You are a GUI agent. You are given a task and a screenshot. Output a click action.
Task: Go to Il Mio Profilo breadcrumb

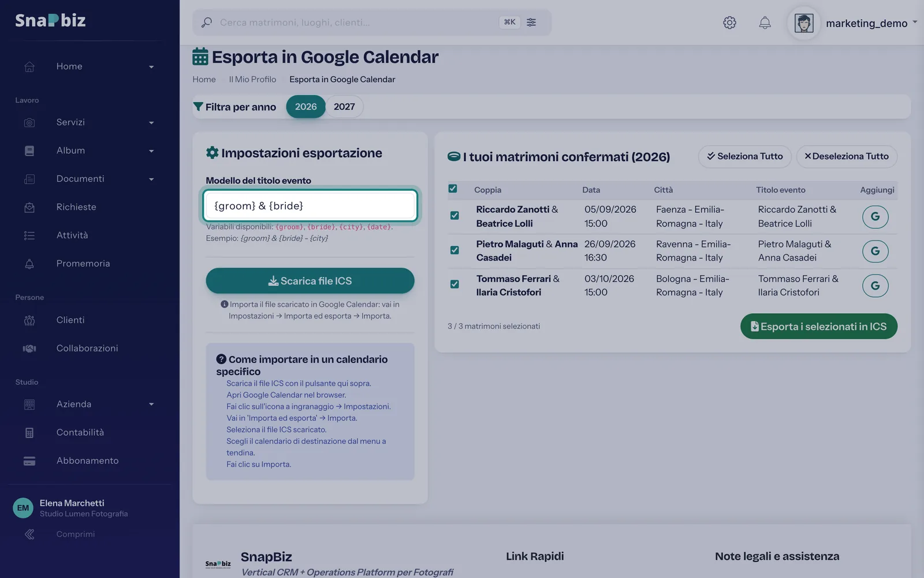[252, 79]
